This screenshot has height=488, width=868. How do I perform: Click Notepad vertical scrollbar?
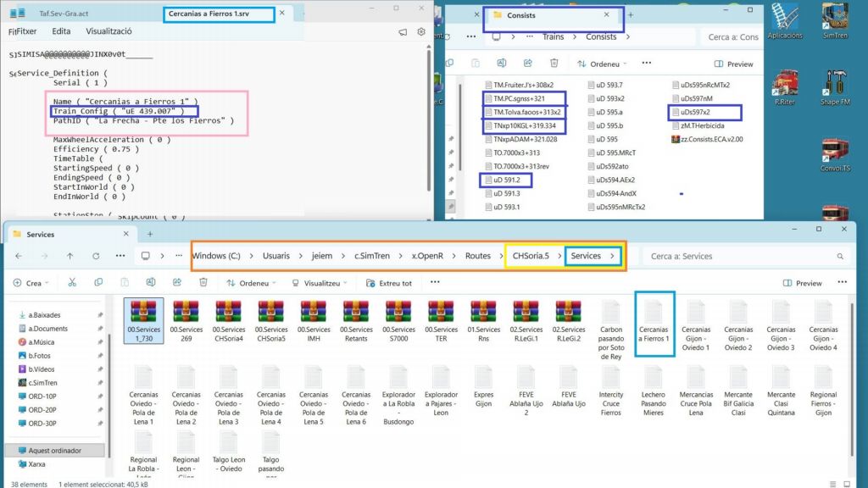click(x=429, y=119)
